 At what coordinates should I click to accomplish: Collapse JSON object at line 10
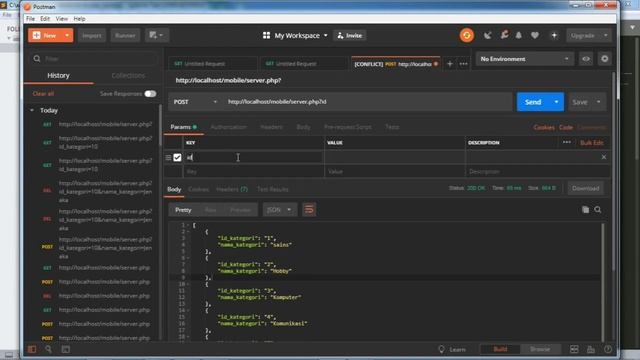pyautogui.click(x=188, y=284)
